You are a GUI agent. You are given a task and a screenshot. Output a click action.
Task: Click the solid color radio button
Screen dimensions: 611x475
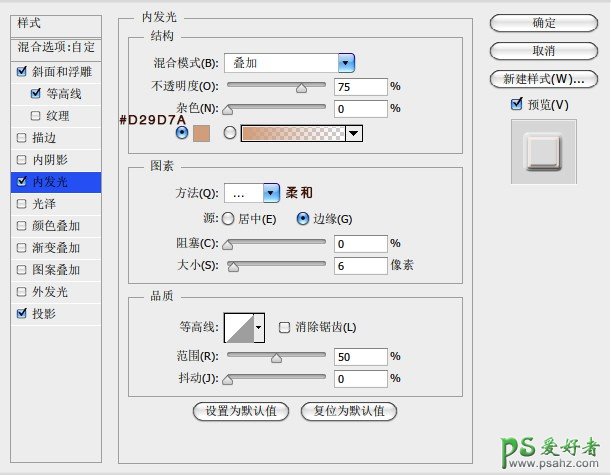pos(181,132)
